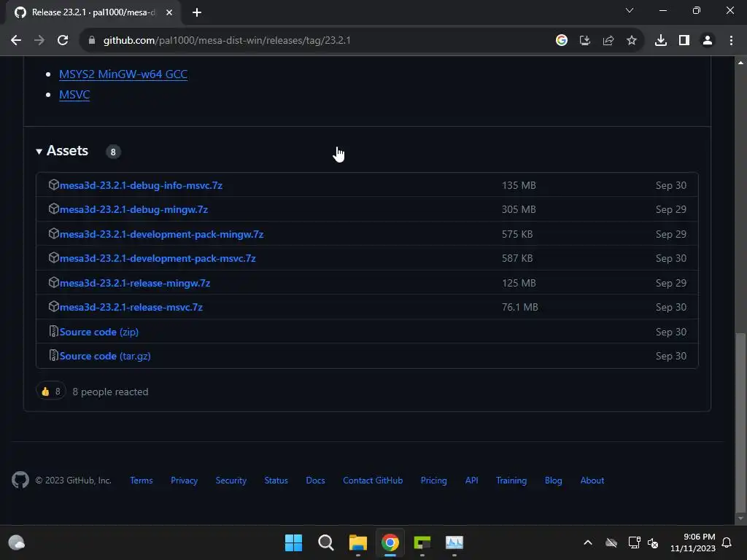
Task: Click package icon beside release-msvc.7z
Action: [53, 307]
